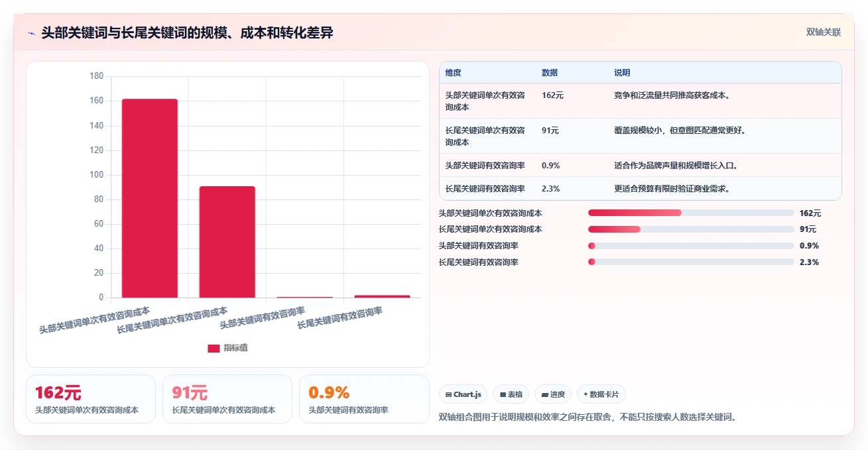Click the chart bar for 长尾关键词单次有效咨询成本
Image resolution: width=868 pixels, height=450 pixels.
point(227,242)
